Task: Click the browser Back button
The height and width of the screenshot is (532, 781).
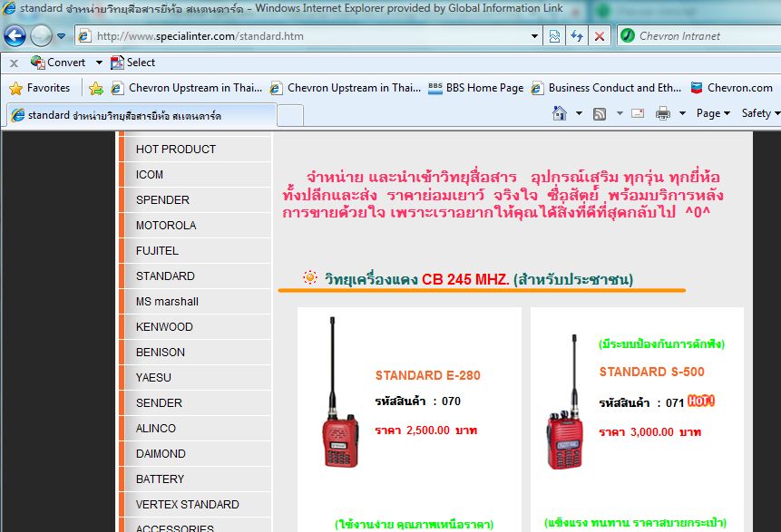Action: tap(15, 36)
